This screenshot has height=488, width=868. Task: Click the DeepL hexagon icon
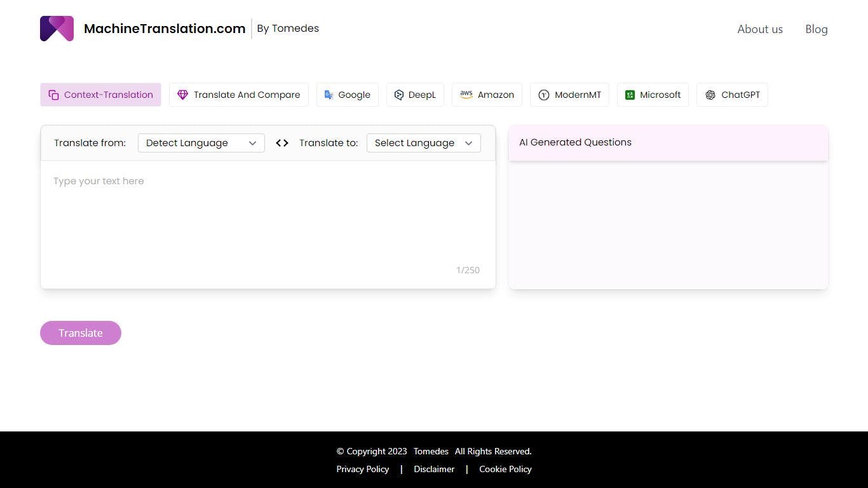coord(398,95)
